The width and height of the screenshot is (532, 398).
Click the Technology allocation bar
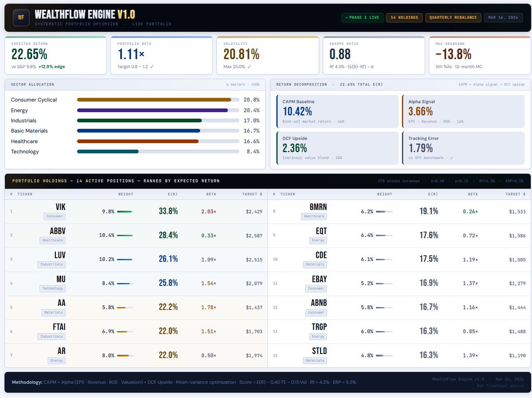158,151
